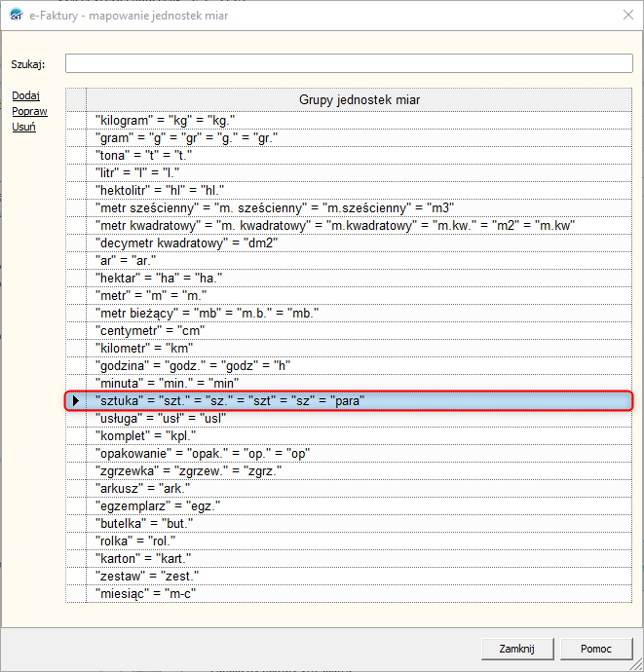Select the "godzina" unit group row
The image size is (644, 672).
[194, 365]
